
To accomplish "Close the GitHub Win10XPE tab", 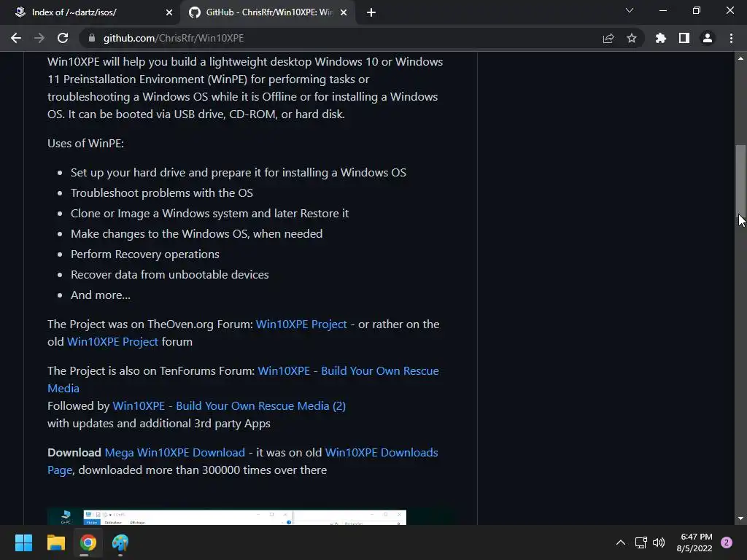I will [344, 12].
